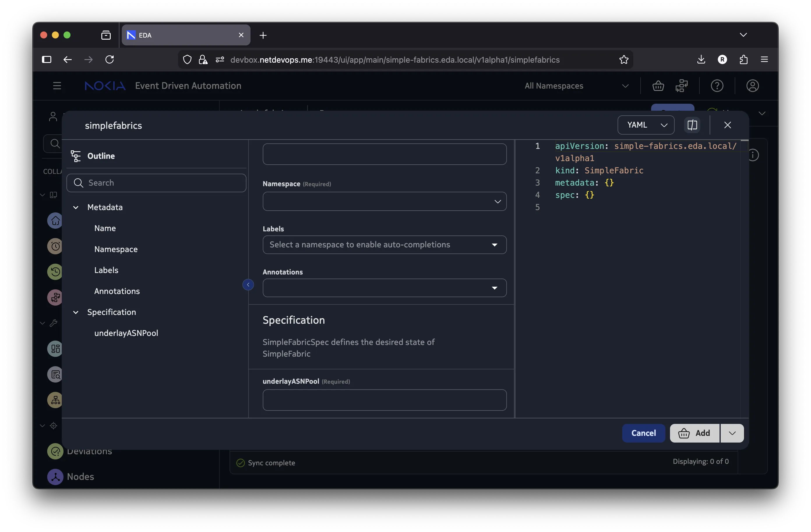Open the site permissions icon in the address bar

pyautogui.click(x=220, y=60)
